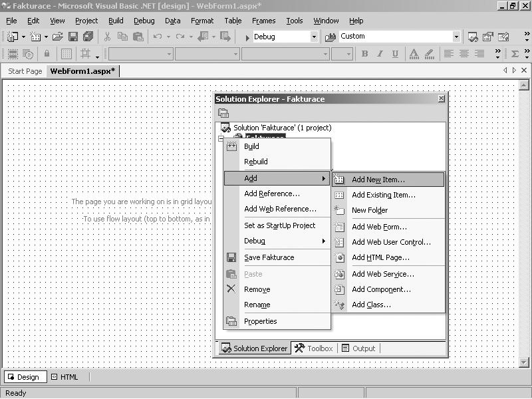Click the Find in Files icon beside Custom box
This screenshot has width=532, height=399.
point(331,37)
